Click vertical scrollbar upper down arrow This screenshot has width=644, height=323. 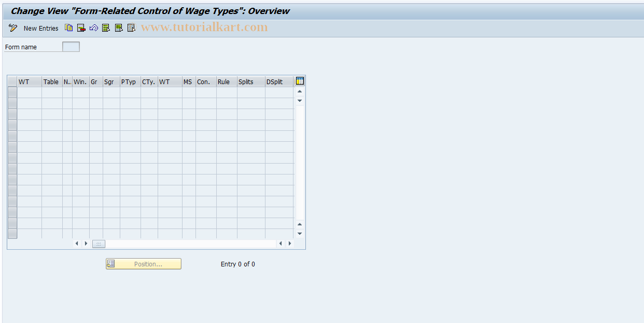[300, 100]
